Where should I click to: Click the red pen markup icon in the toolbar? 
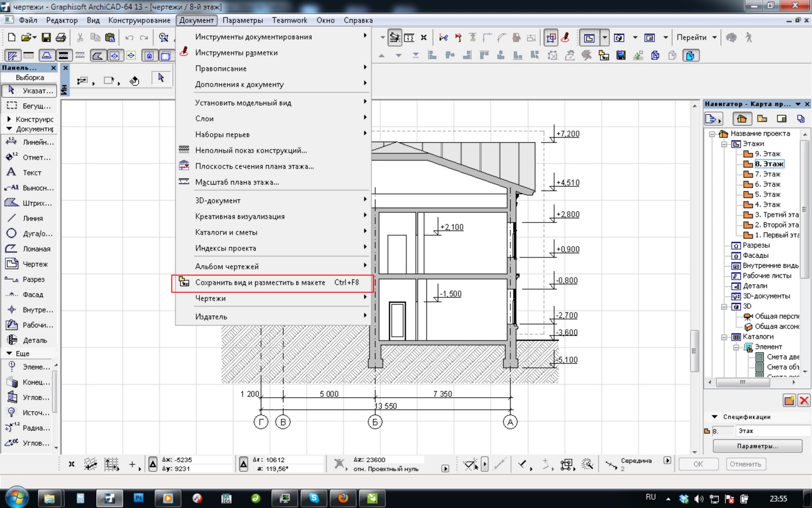click(565, 37)
